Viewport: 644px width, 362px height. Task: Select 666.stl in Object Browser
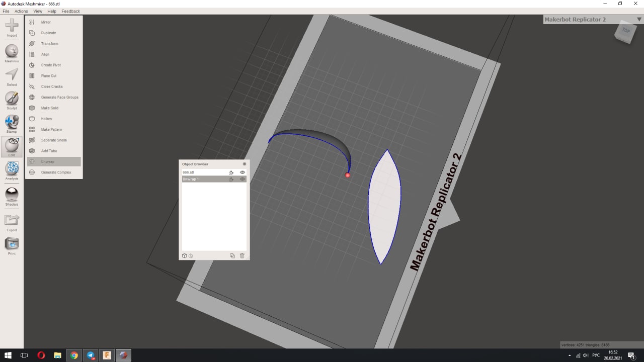coord(214,172)
